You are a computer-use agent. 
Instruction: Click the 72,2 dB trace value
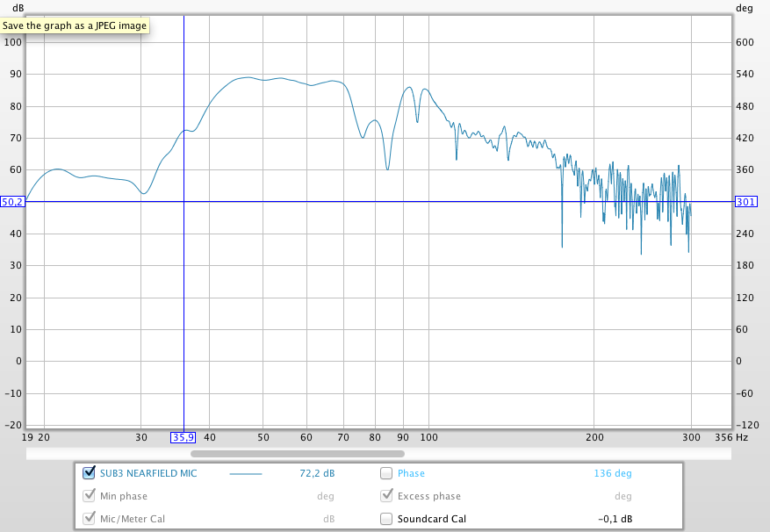pyautogui.click(x=317, y=473)
